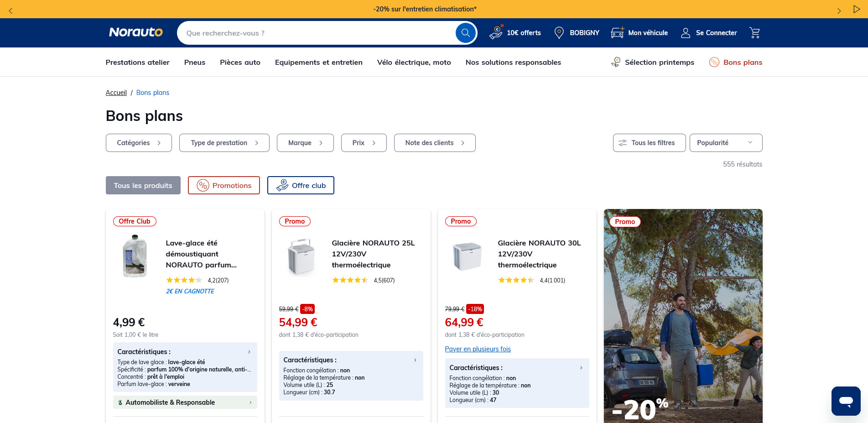Type in the Que recherchez-vous search field
Screen dimensions: 868x423
[317, 33]
